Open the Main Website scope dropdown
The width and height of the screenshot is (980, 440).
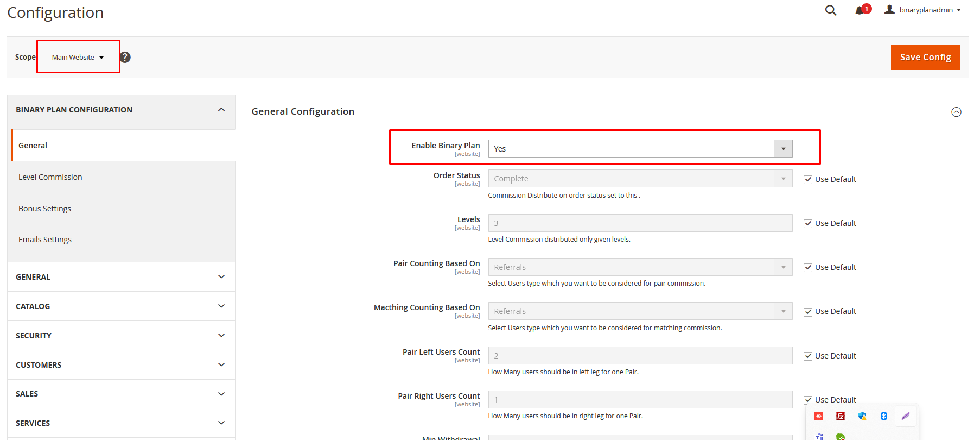tap(78, 57)
